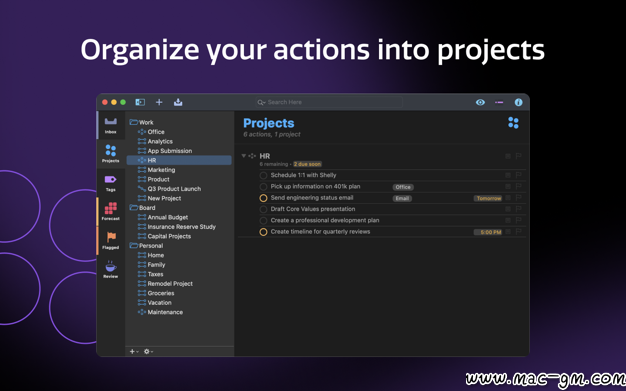Add a new action with plus icon
This screenshot has width=626, height=391.
(159, 102)
